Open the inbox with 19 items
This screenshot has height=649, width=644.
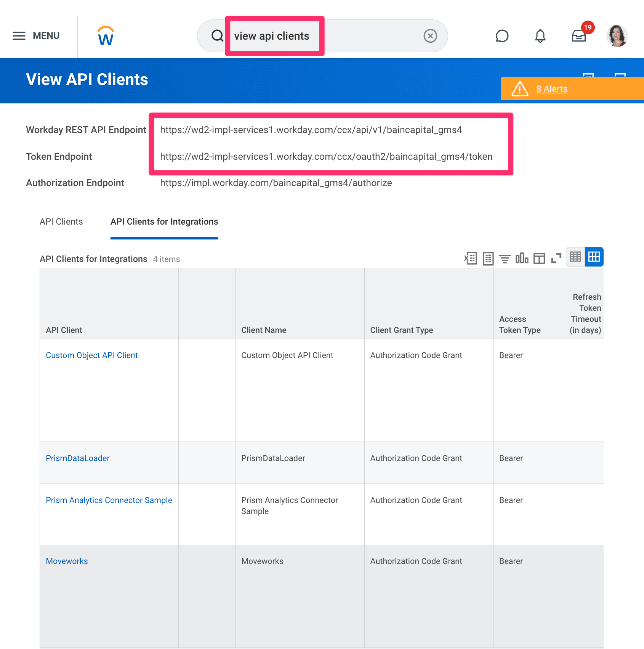pyautogui.click(x=579, y=36)
